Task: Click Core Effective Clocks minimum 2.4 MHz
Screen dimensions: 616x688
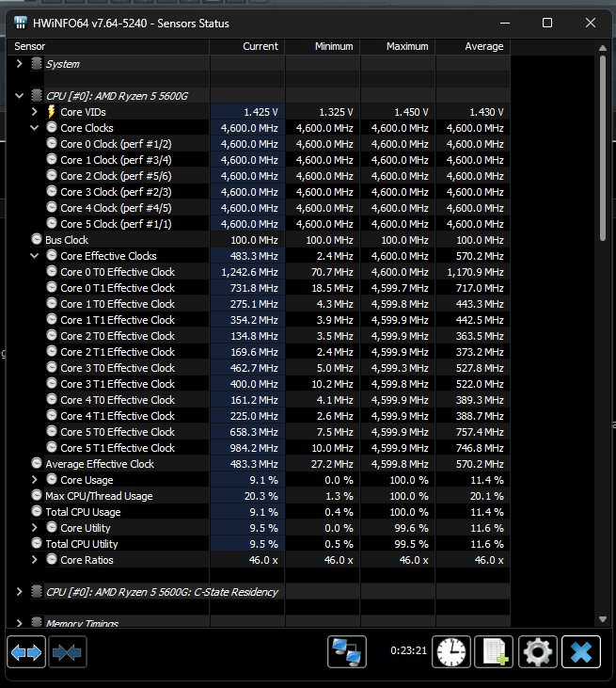Action: (333, 256)
